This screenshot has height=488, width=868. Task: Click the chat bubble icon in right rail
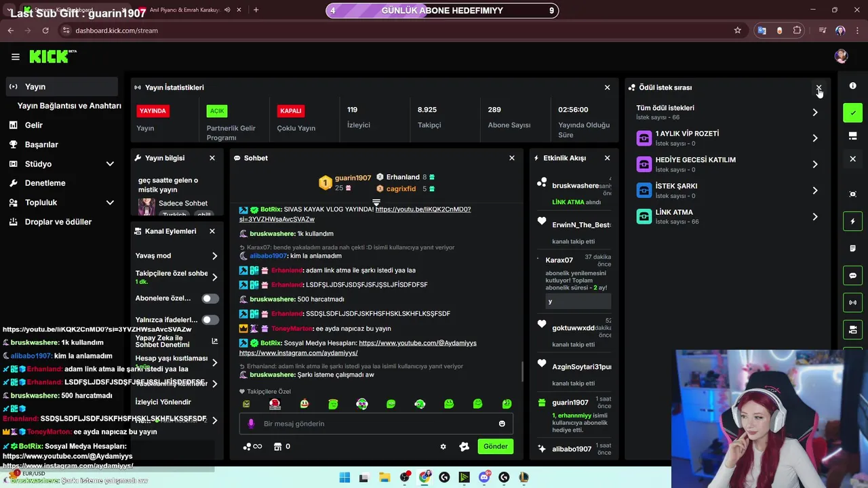[852, 276]
